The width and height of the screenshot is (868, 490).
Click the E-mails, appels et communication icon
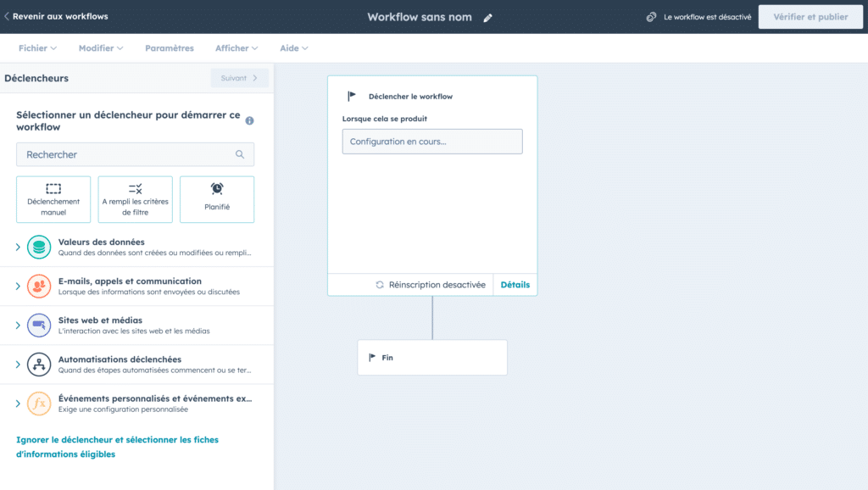pos(39,286)
